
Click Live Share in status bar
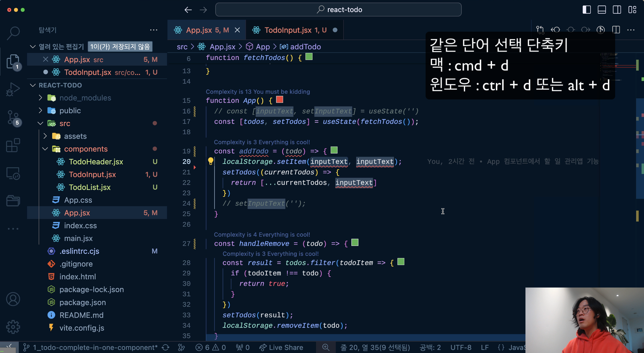281,347
